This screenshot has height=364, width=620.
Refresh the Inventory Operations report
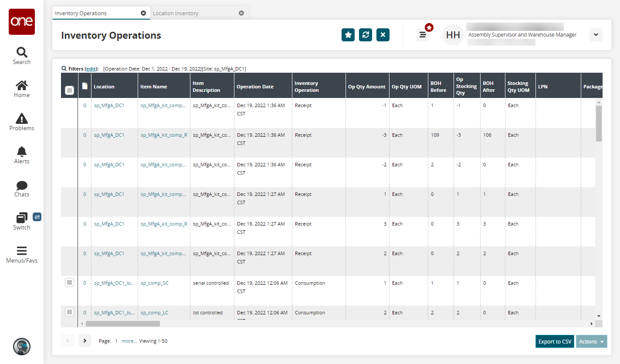(365, 35)
